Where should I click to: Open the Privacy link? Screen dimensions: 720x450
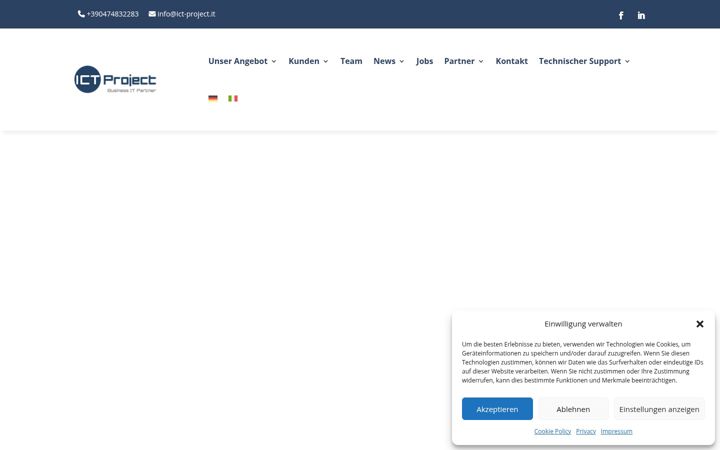[585, 431]
